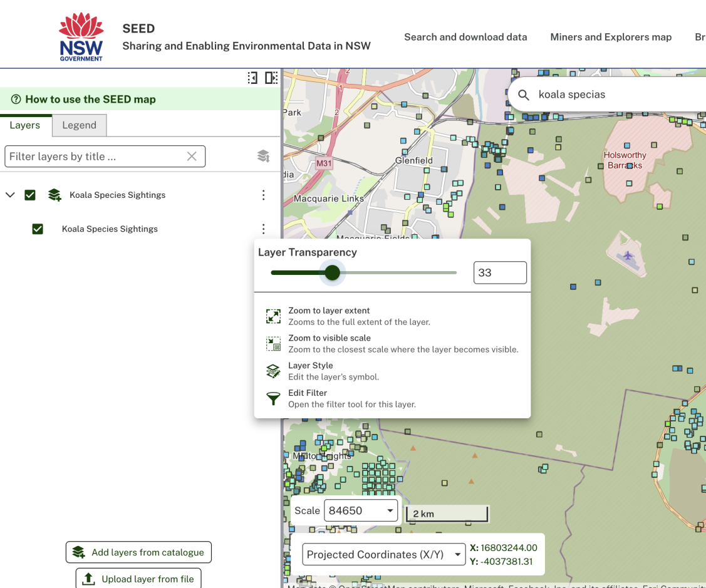The height and width of the screenshot is (588, 706).
Task: Click the M31 road shield
Action: pos(324,163)
